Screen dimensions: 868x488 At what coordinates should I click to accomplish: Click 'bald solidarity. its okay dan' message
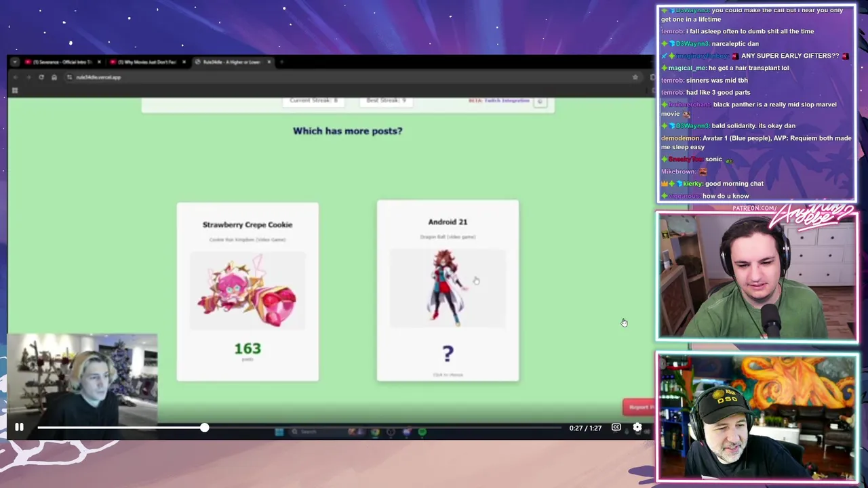pyautogui.click(x=728, y=125)
